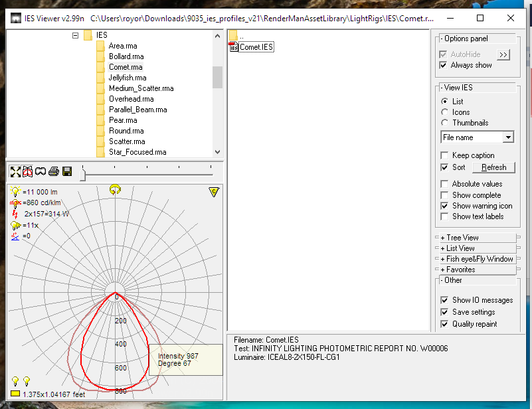Click tree scrollbar down arrow
This screenshot has height=409, width=532.
217,152
